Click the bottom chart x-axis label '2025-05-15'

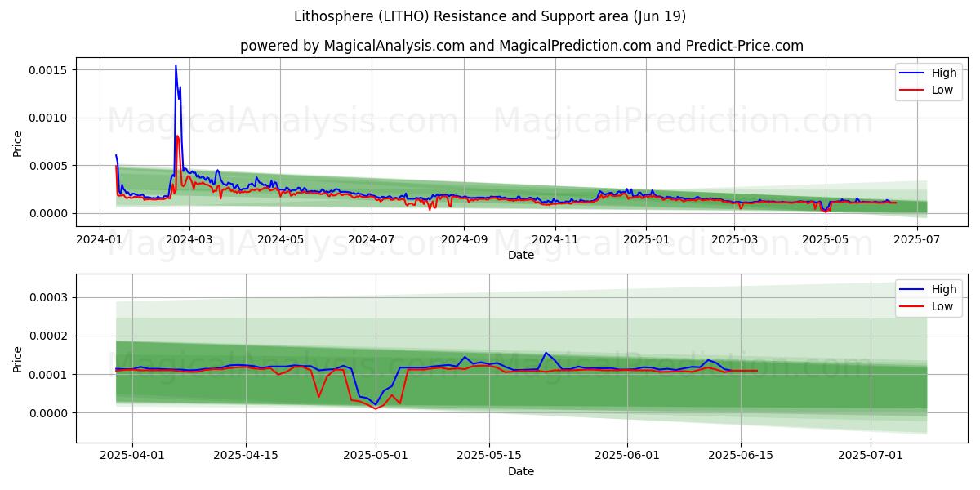pos(489,457)
